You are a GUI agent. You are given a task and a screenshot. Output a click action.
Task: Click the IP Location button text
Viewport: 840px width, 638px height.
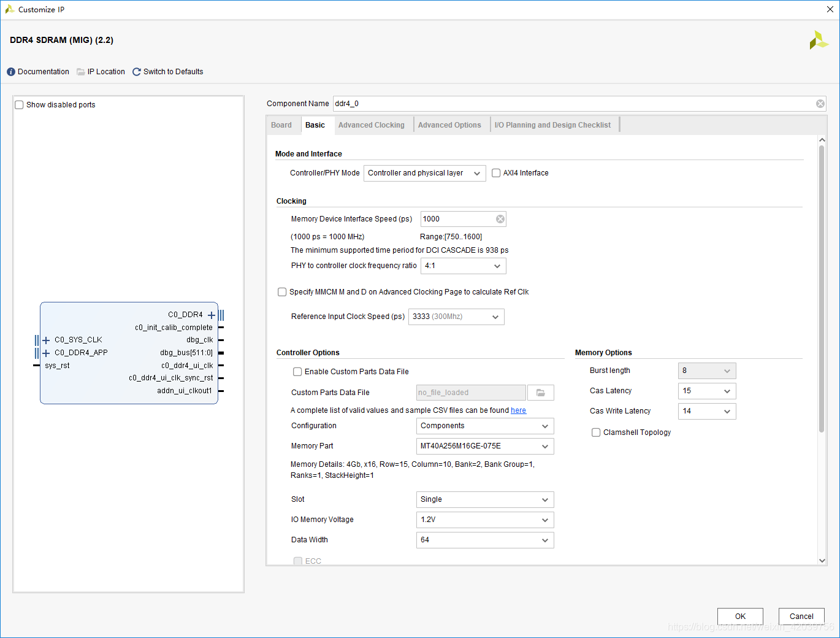106,72
